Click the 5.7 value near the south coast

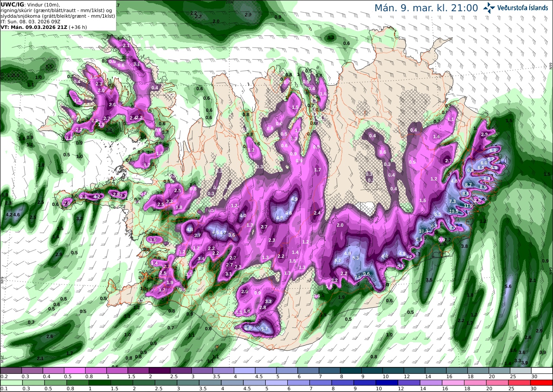(x=265, y=329)
